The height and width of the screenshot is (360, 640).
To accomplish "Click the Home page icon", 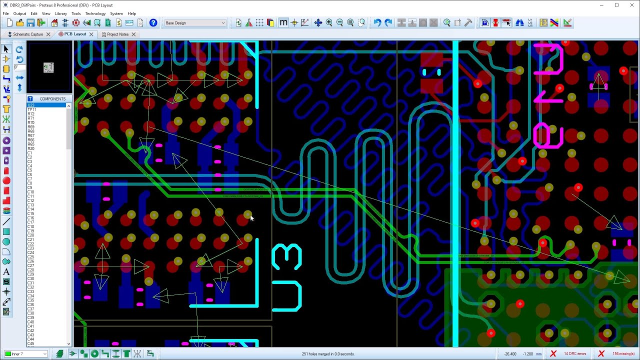I will (54, 23).
